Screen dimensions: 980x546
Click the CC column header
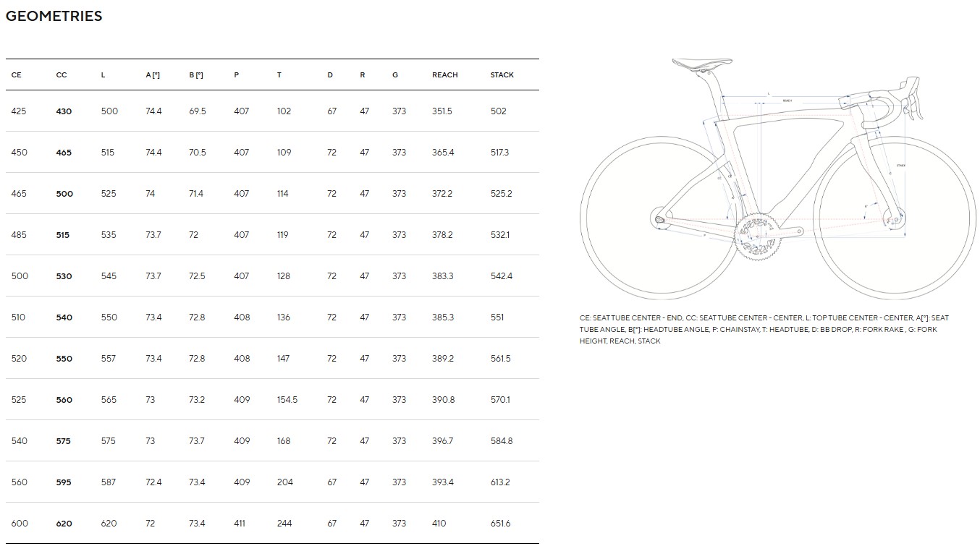(x=62, y=75)
